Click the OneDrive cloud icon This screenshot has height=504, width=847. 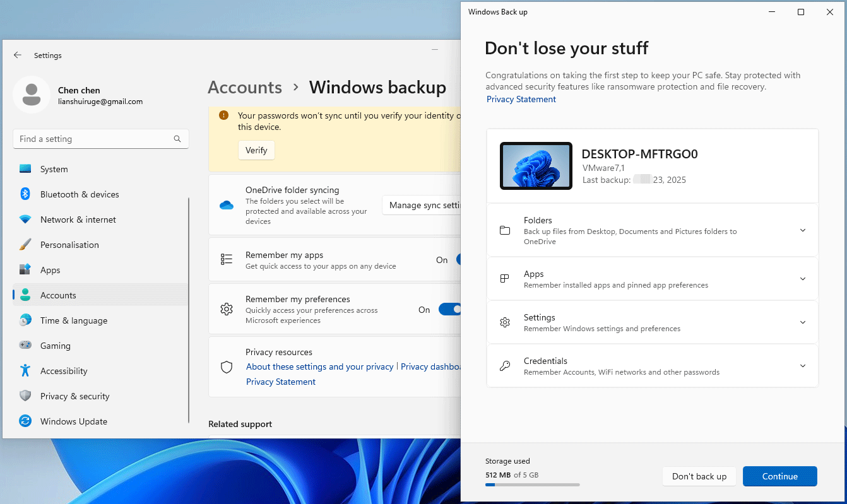[x=226, y=204]
